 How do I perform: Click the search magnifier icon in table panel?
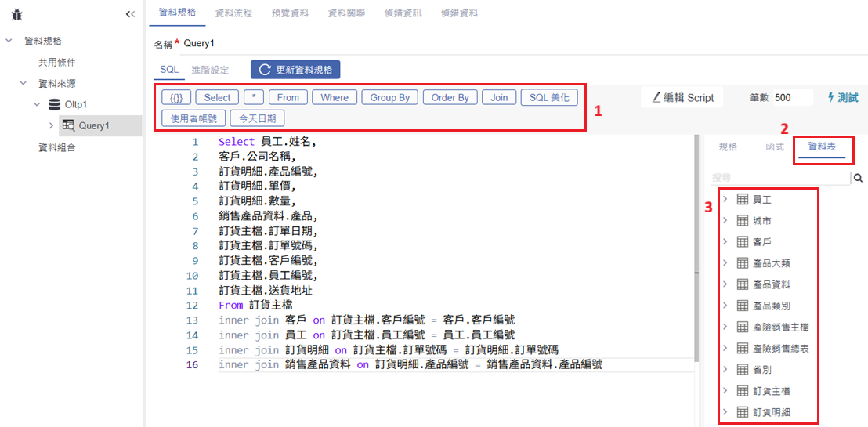859,178
